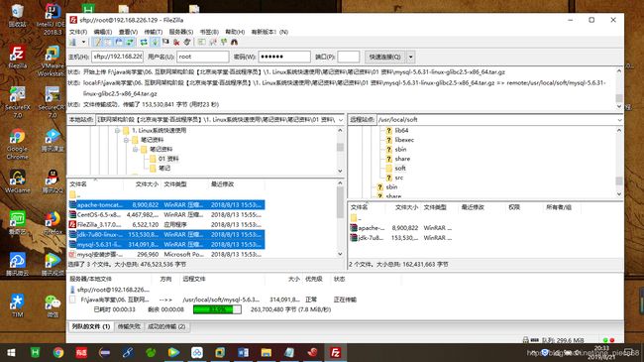Refresh the file and folder lists

coord(144,42)
